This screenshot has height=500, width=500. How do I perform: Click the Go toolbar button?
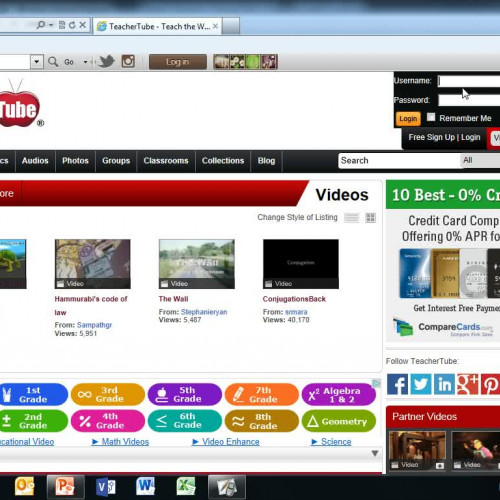coord(69,62)
